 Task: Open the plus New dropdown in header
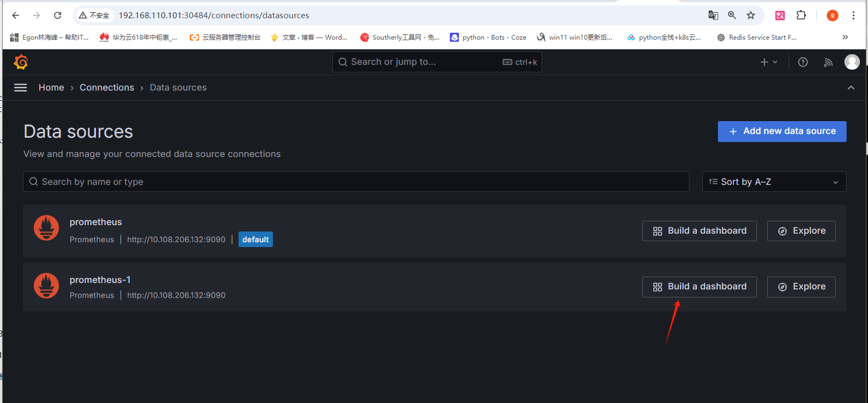[769, 62]
